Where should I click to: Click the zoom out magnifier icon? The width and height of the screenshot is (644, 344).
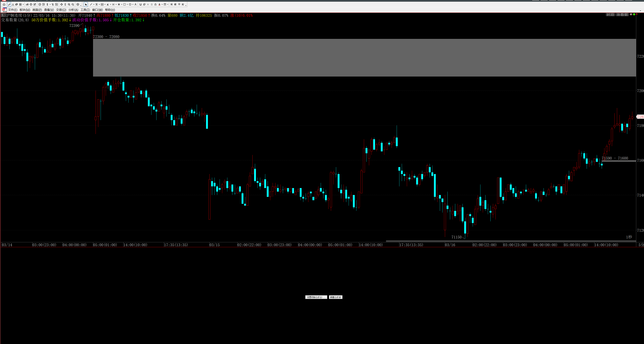73,5
